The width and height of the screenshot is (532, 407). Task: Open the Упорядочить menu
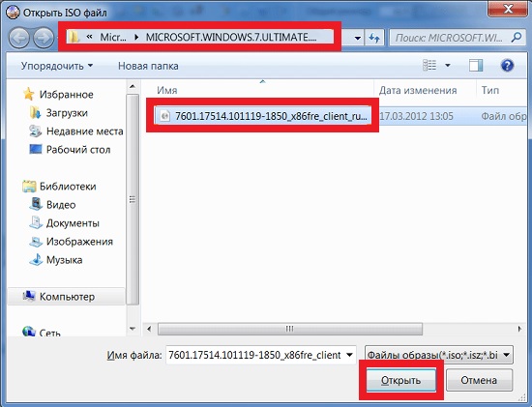click(x=57, y=66)
